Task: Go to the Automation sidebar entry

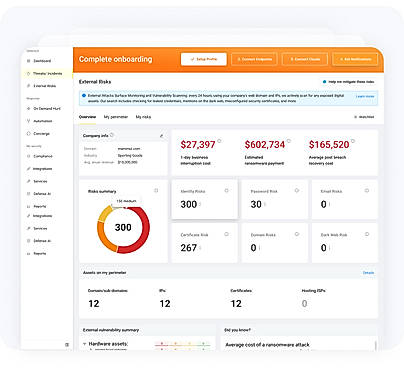Action: coord(43,121)
